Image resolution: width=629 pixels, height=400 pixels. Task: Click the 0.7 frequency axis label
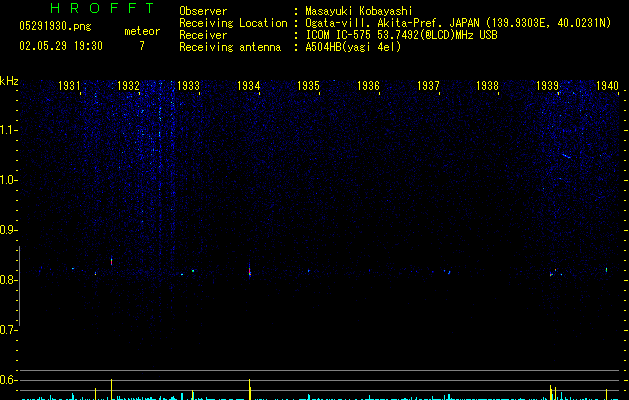[x=8, y=330]
